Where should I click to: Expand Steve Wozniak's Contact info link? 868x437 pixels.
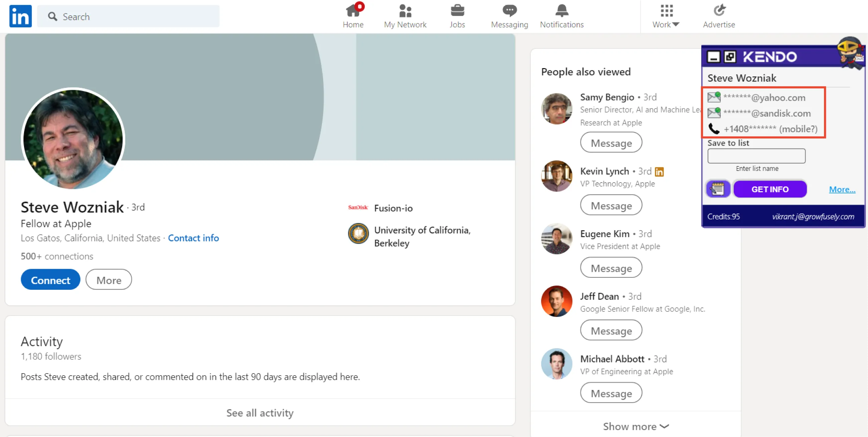[x=193, y=238]
